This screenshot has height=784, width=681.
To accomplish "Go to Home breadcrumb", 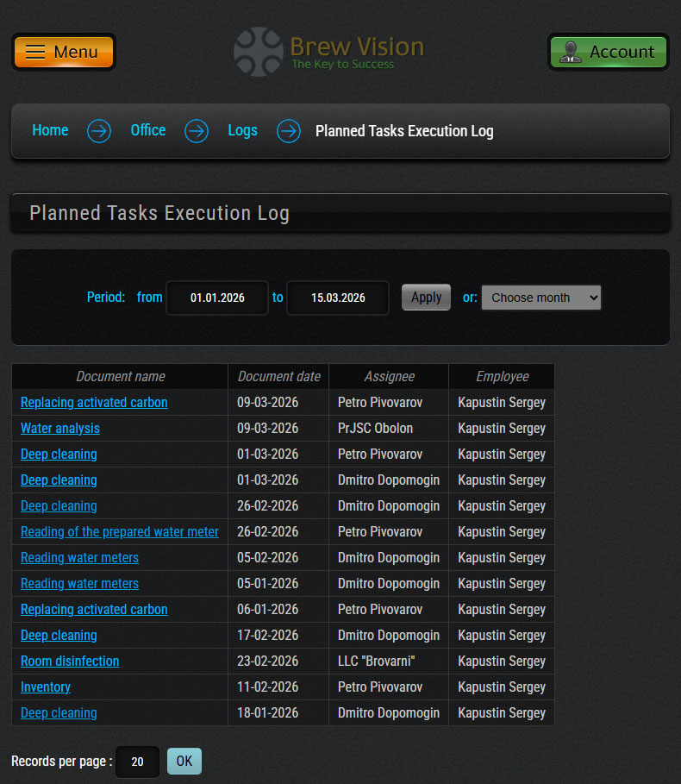I will pyautogui.click(x=50, y=130).
